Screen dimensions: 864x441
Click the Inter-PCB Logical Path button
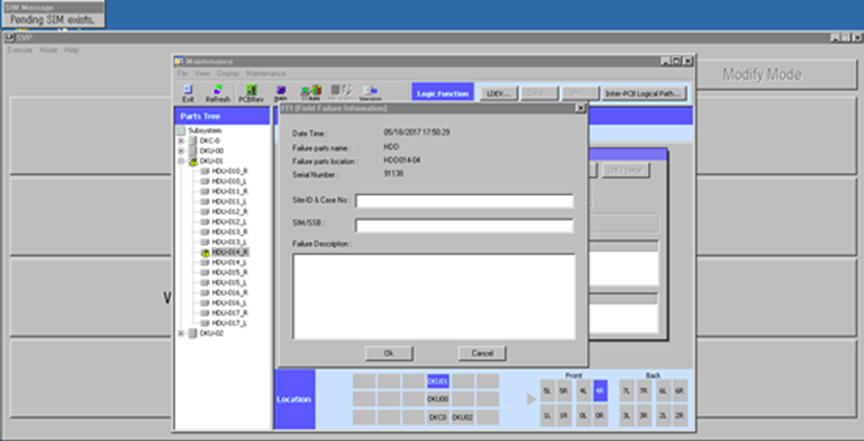[644, 93]
